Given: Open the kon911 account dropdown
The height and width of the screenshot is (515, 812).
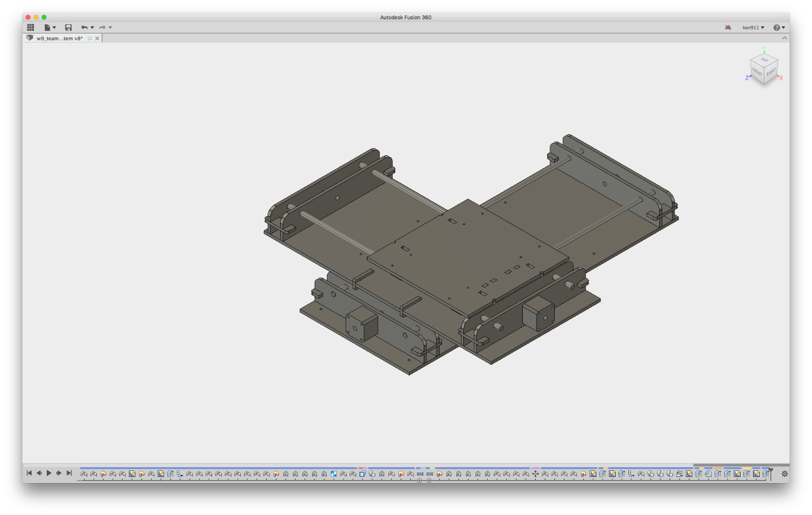Looking at the screenshot, I should [753, 27].
